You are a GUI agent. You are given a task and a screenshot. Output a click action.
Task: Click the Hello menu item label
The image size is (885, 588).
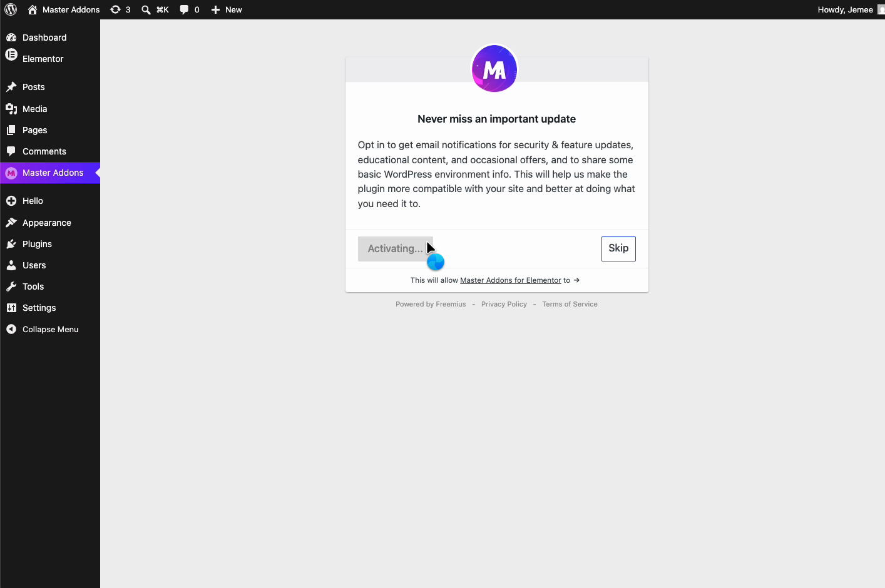[x=33, y=201]
